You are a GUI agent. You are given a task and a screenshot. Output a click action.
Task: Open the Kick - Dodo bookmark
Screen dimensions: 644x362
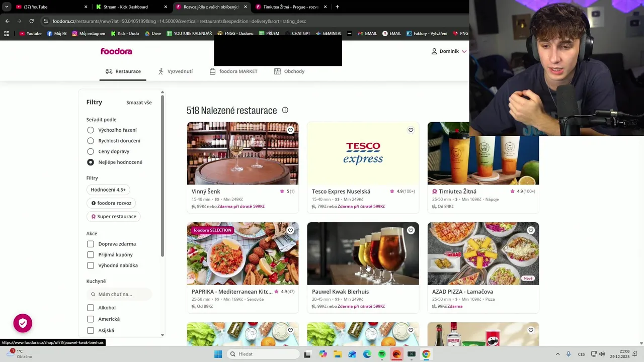(124, 34)
